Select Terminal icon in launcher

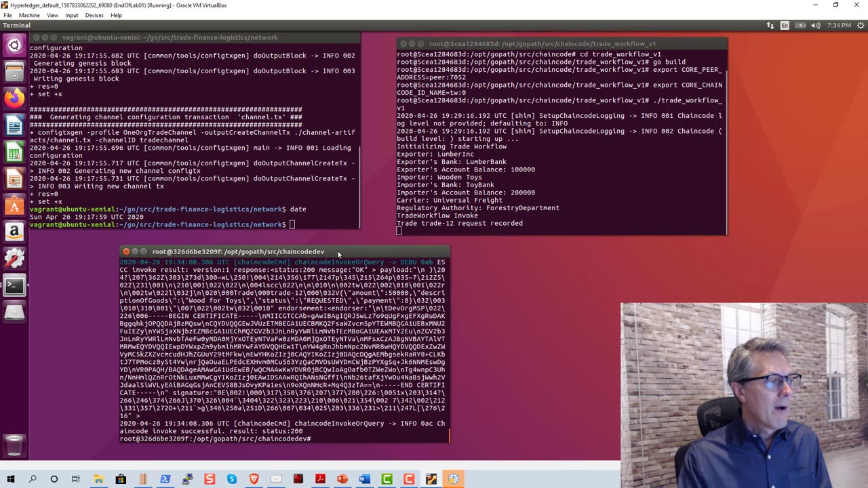pyautogui.click(x=14, y=285)
